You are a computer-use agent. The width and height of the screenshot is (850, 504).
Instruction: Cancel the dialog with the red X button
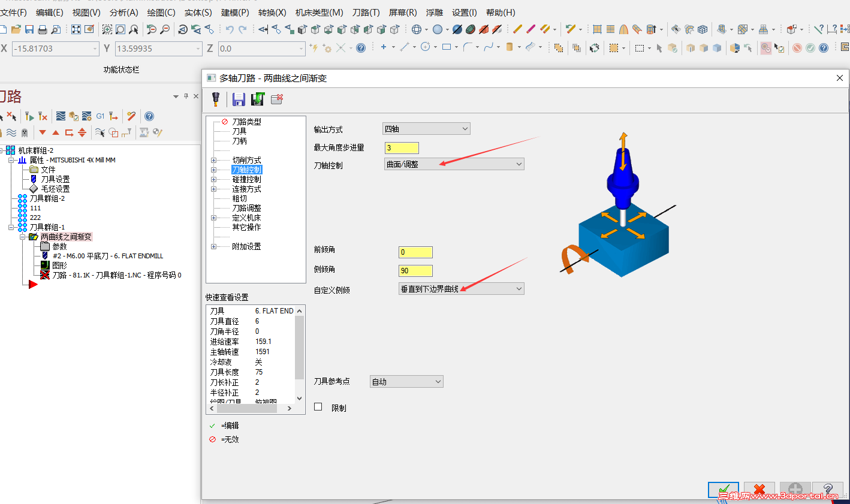coord(759,490)
